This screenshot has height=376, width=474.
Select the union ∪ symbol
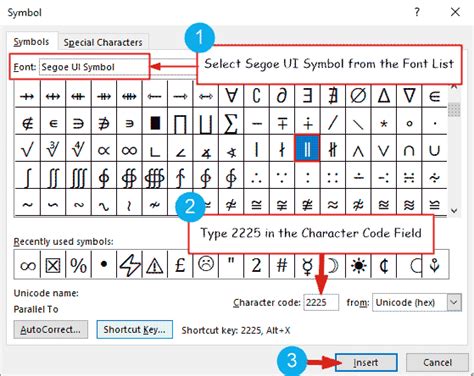tap(434, 149)
